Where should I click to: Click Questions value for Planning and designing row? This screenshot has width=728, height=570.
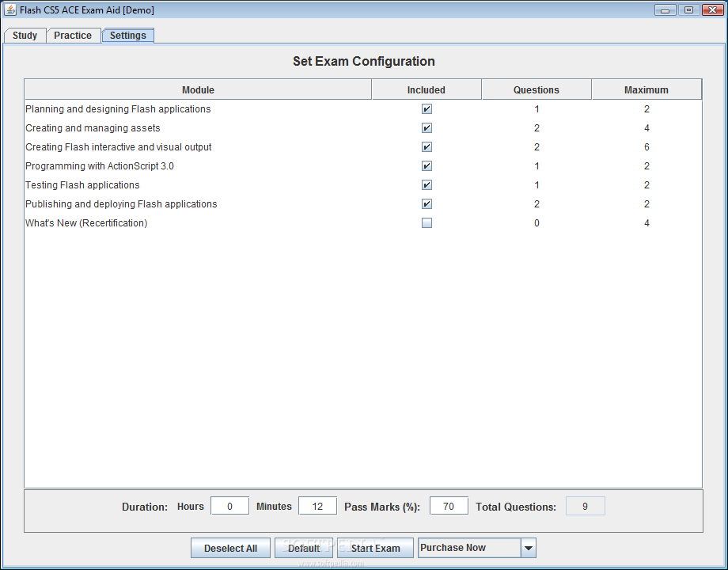pos(537,108)
